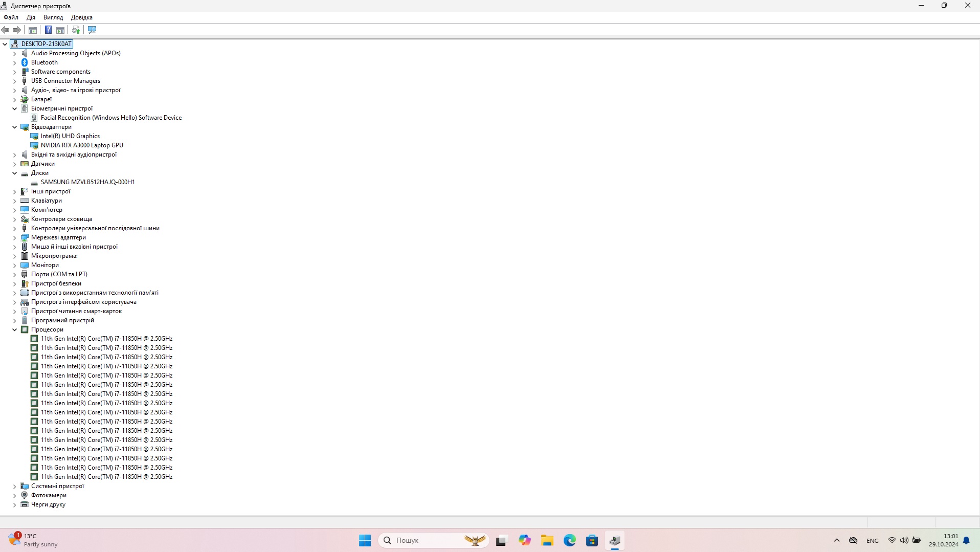This screenshot has width=980, height=552.
Task: Click the Update driver toolbar icon
Action: pyautogui.click(x=76, y=30)
